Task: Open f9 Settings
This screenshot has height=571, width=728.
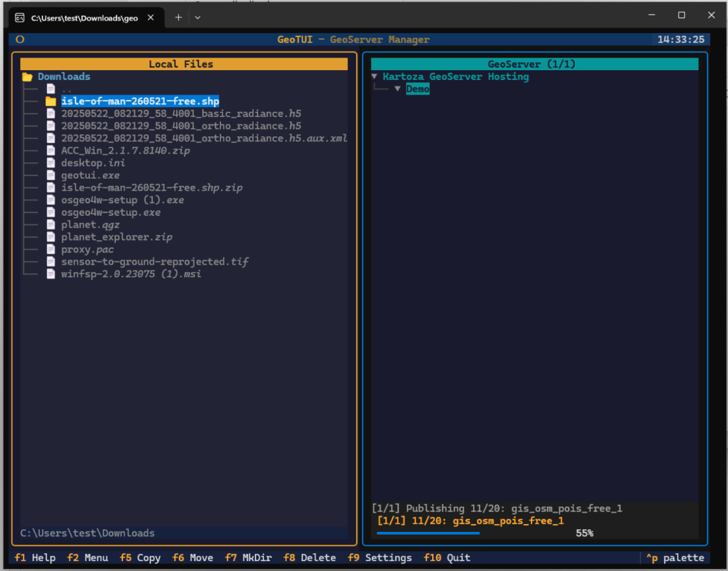Action: click(380, 558)
